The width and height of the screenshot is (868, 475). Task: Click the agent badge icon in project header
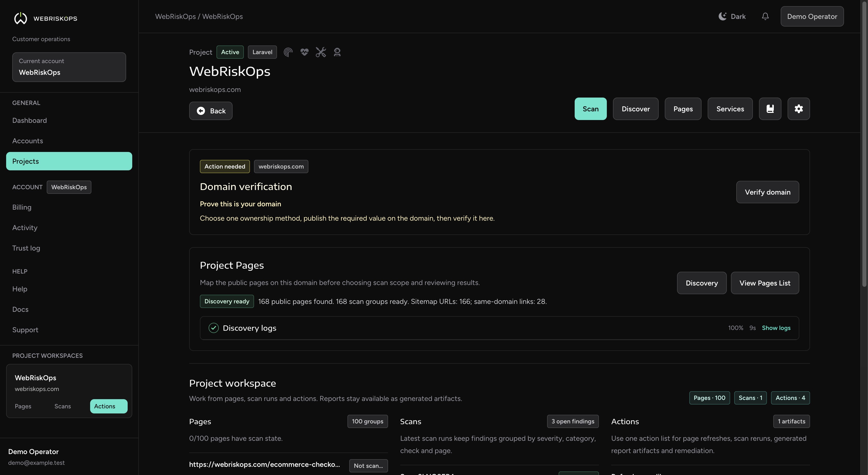(x=337, y=52)
